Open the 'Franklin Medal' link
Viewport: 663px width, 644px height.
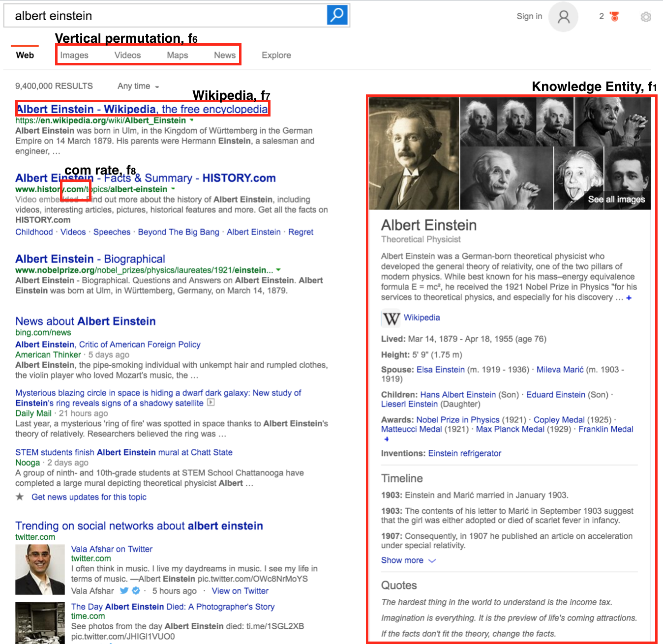(606, 429)
